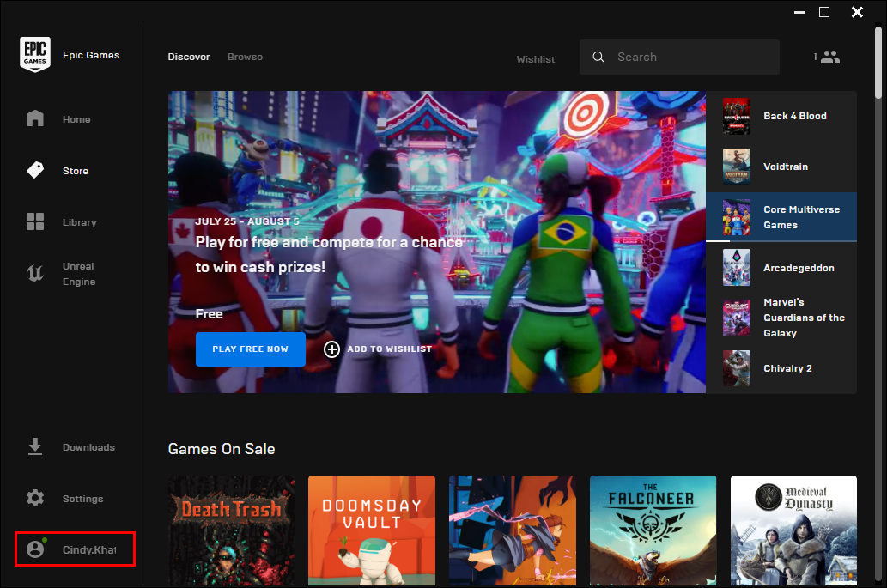Open Store in the sidebar

pos(76,171)
